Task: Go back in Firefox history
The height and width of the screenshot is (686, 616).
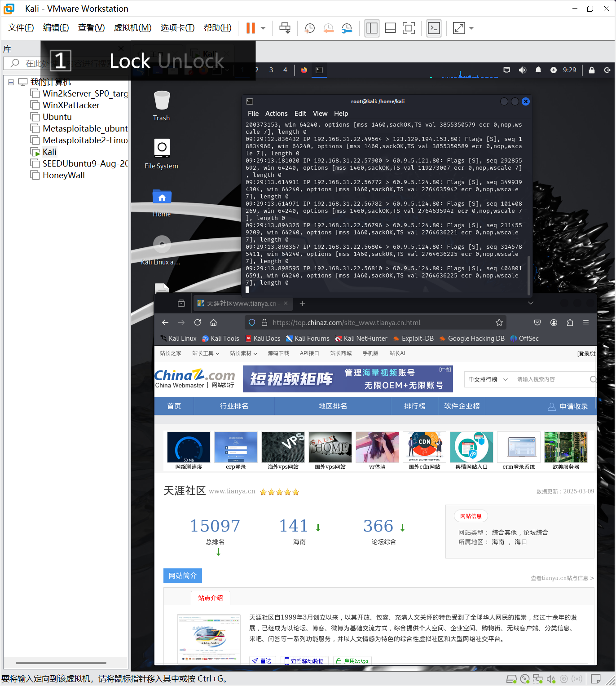Action: (165, 322)
